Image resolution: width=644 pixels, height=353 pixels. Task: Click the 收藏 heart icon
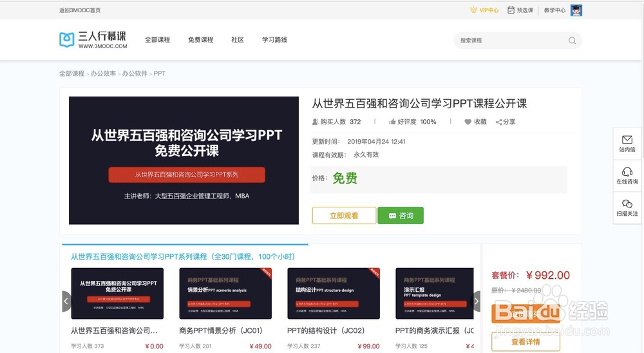468,122
